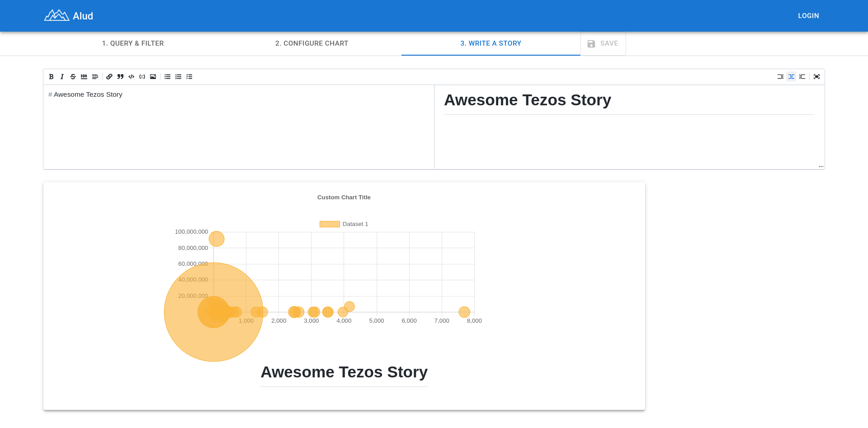Insert a horizontal rule with HR icon
868x428 pixels.
coord(84,77)
